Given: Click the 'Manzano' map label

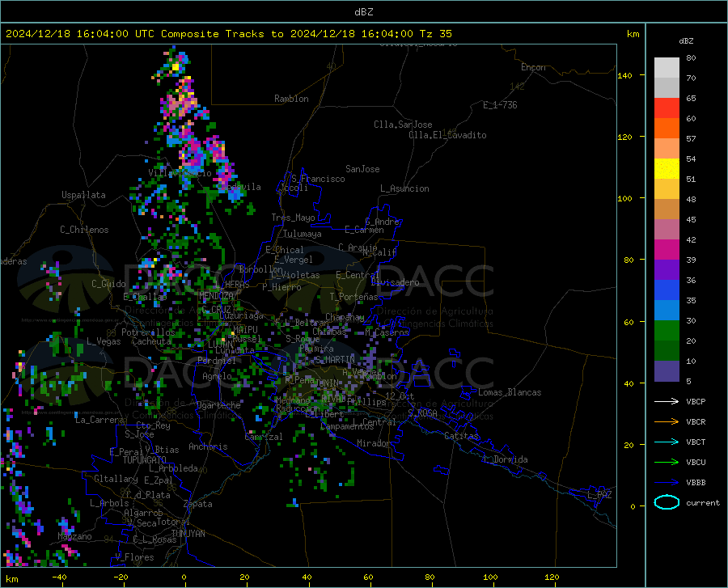Looking at the screenshot, I should (74, 536).
